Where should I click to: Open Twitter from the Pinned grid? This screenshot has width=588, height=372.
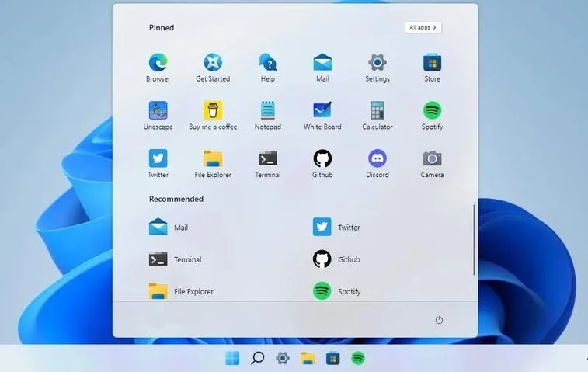point(158,164)
